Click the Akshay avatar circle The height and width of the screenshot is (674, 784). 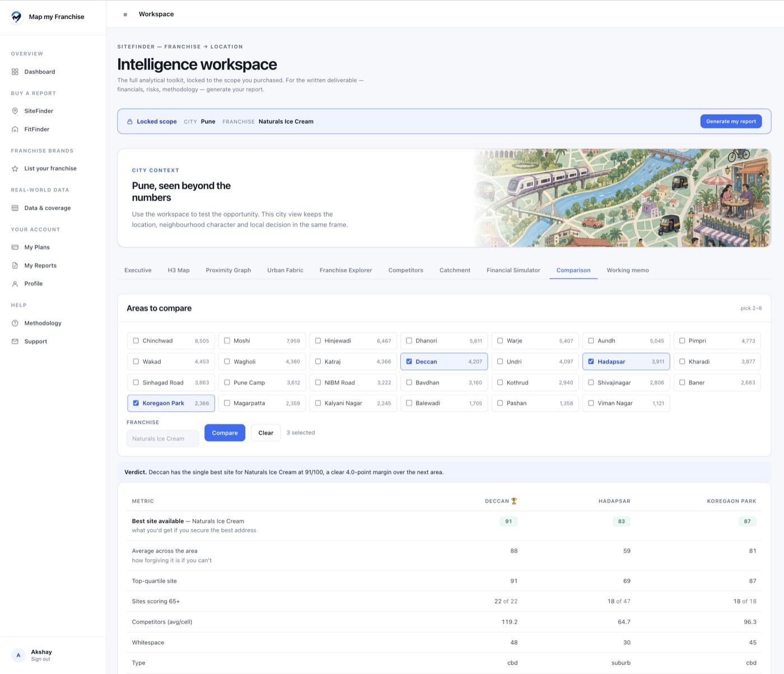pos(18,655)
